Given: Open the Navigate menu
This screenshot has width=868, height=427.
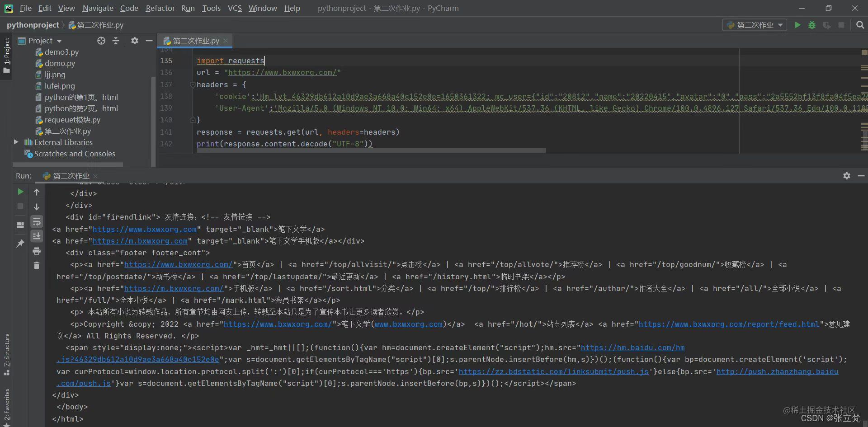Looking at the screenshot, I should pos(98,8).
